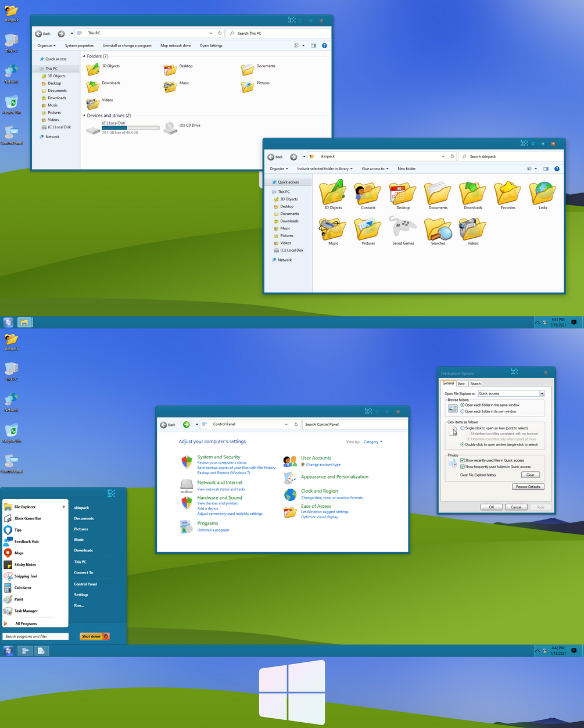Click Clock and Region globe icon
Image resolution: width=584 pixels, height=728 pixels.
click(x=290, y=494)
